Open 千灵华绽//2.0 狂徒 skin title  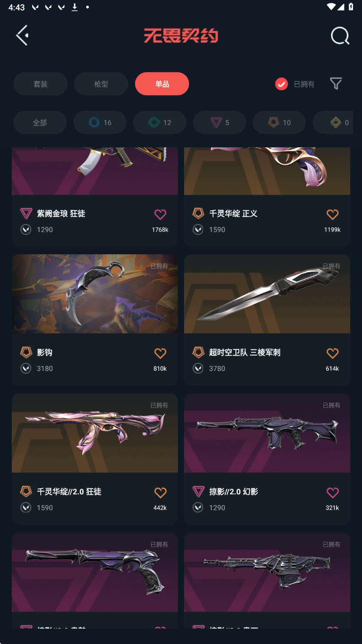coord(69,492)
